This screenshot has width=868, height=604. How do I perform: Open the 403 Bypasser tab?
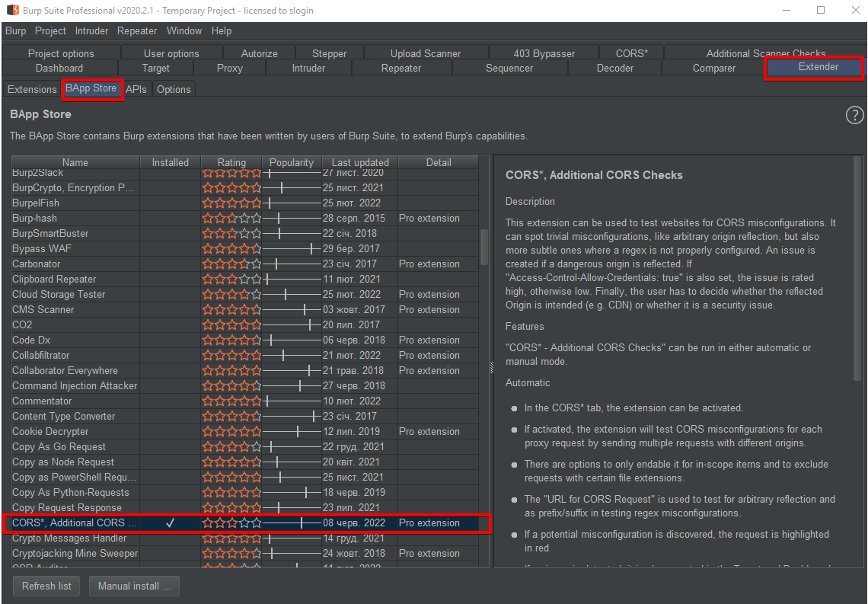click(x=544, y=53)
